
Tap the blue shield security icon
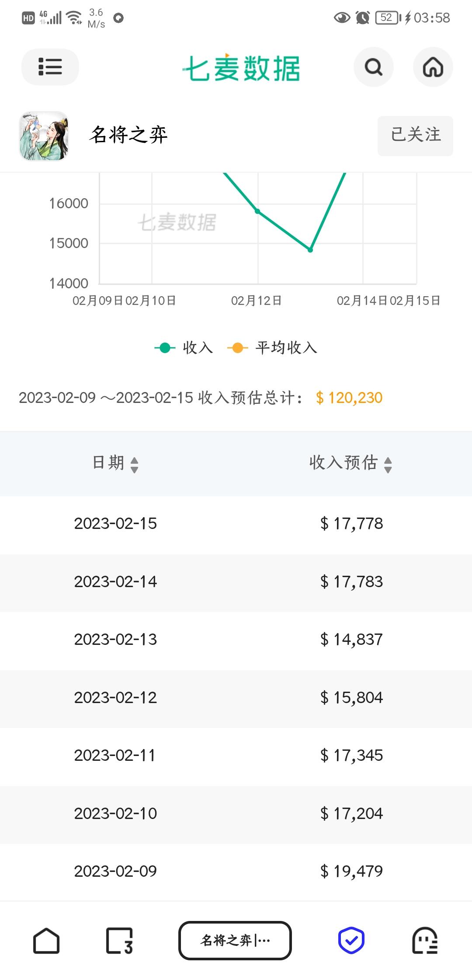[351, 940]
